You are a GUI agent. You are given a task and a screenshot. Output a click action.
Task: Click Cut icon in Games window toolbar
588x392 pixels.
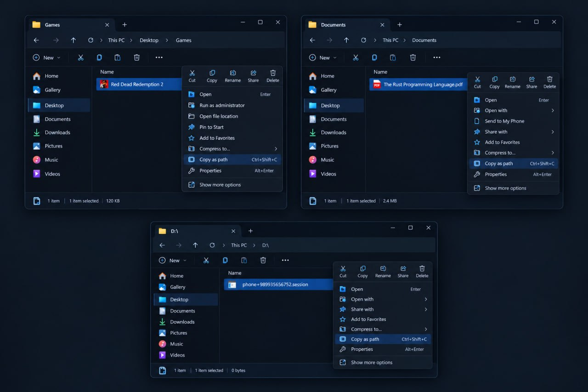[x=80, y=57]
